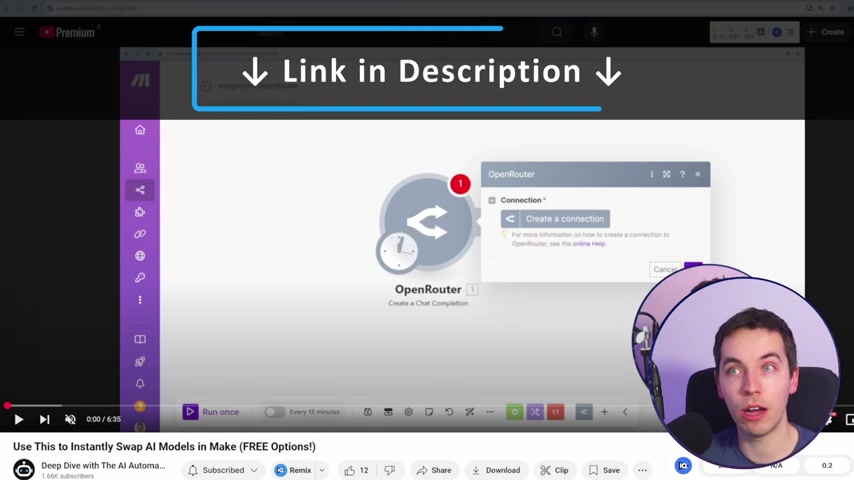Skip to the next video
The height and width of the screenshot is (480, 854).
point(44,419)
